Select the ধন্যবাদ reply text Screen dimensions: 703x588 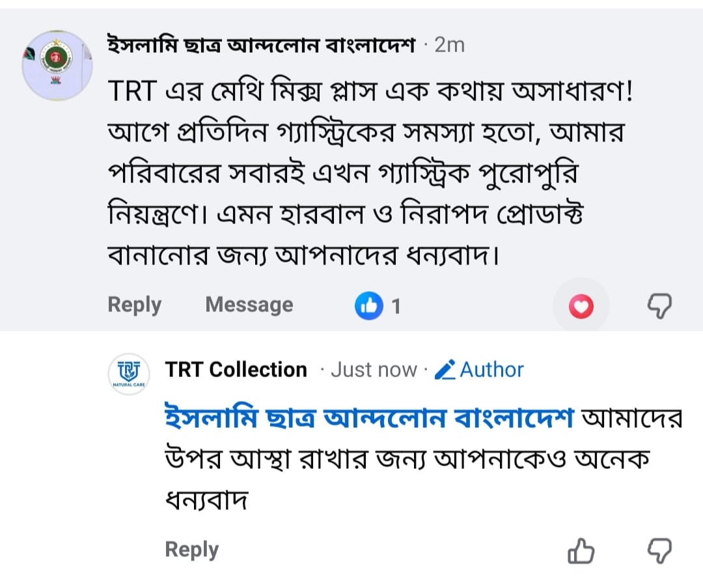pos(207,499)
